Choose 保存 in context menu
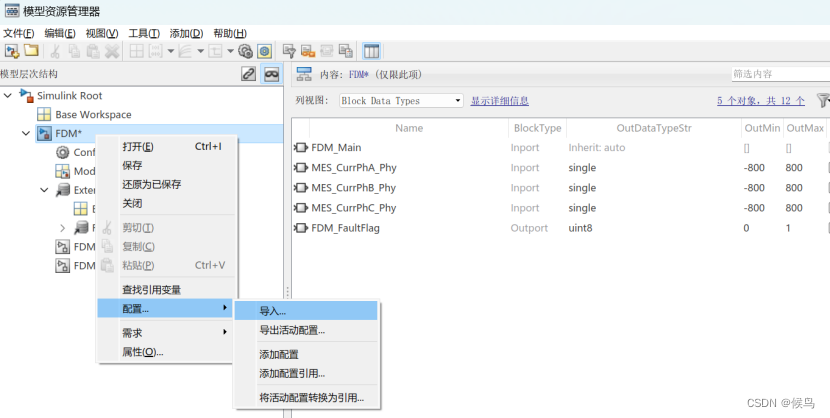Screen dimensions: 830x418 pyautogui.click(x=167, y=166)
